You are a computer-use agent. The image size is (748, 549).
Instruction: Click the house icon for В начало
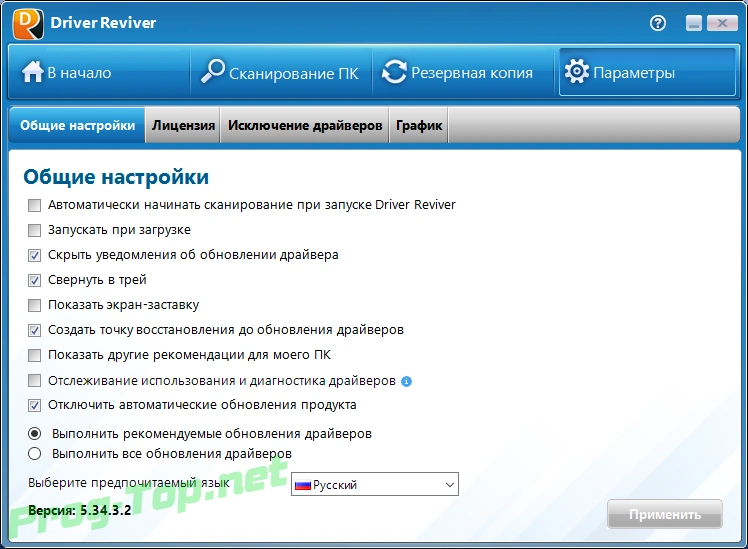tap(32, 73)
